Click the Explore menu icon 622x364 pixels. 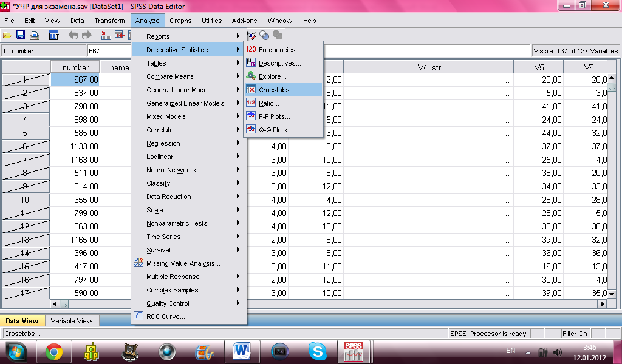pyautogui.click(x=251, y=76)
